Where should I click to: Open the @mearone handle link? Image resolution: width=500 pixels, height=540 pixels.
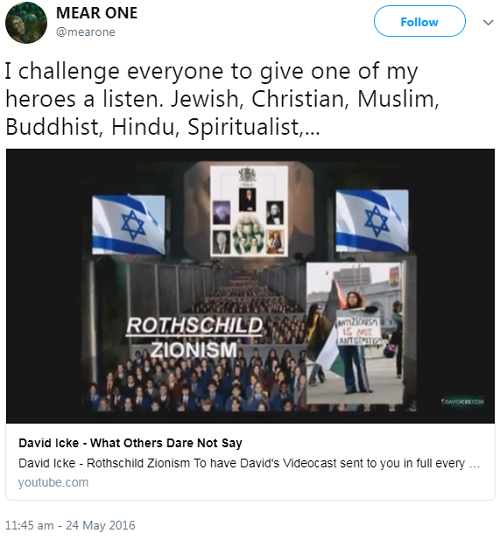[x=85, y=32]
